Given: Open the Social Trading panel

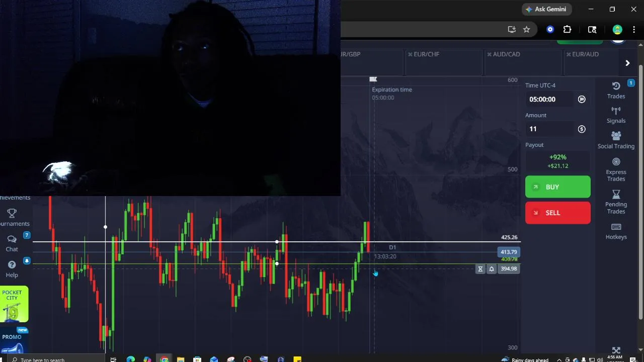Looking at the screenshot, I should (616, 140).
